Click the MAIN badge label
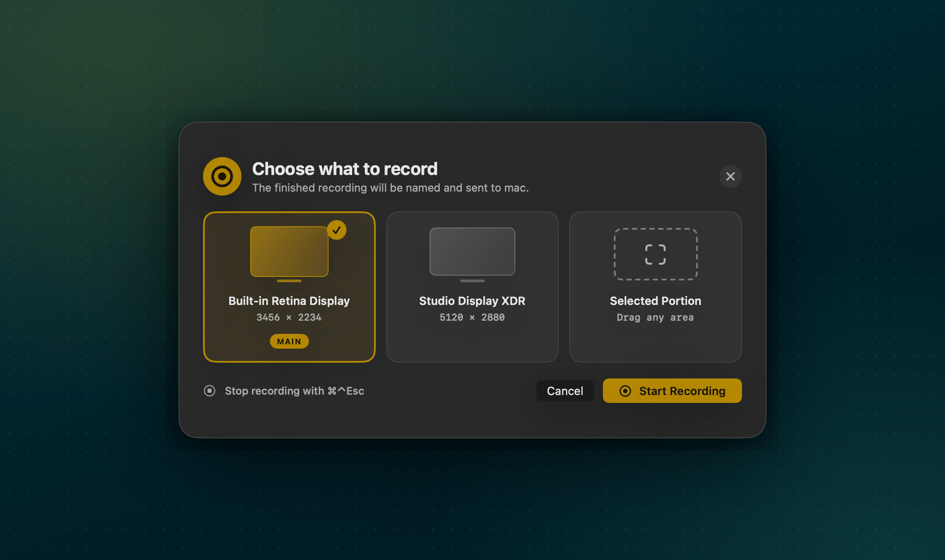Image resolution: width=945 pixels, height=560 pixels. coord(289,341)
